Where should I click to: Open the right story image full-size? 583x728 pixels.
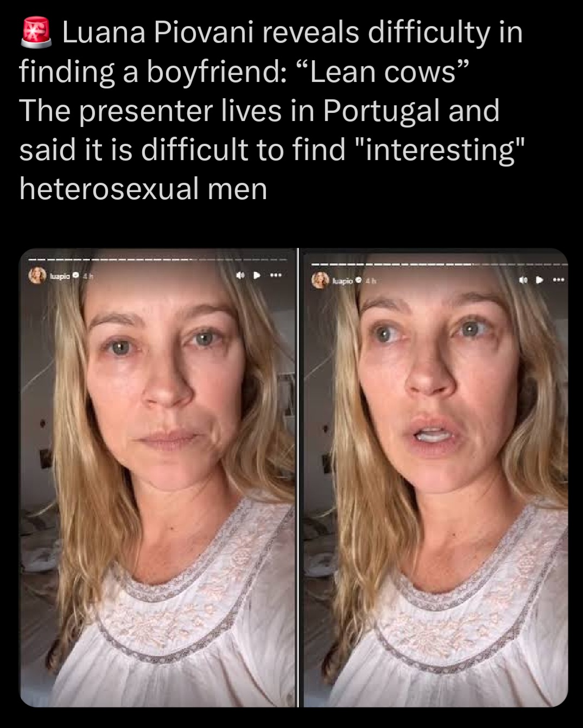tap(435, 477)
